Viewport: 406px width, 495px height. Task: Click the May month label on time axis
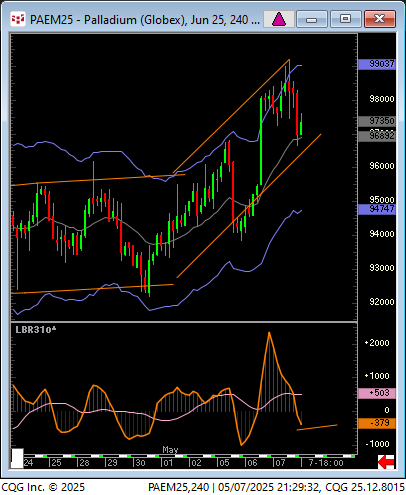pyautogui.click(x=170, y=450)
